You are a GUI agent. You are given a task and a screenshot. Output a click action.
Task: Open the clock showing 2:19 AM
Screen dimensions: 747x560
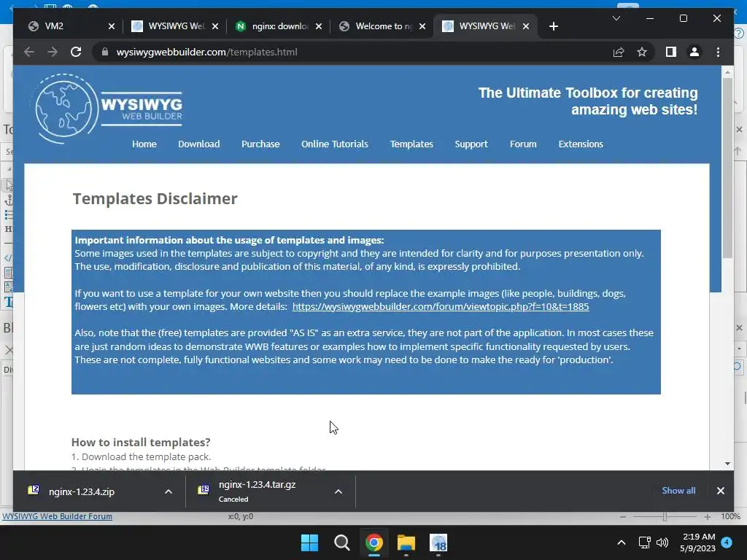click(698, 542)
